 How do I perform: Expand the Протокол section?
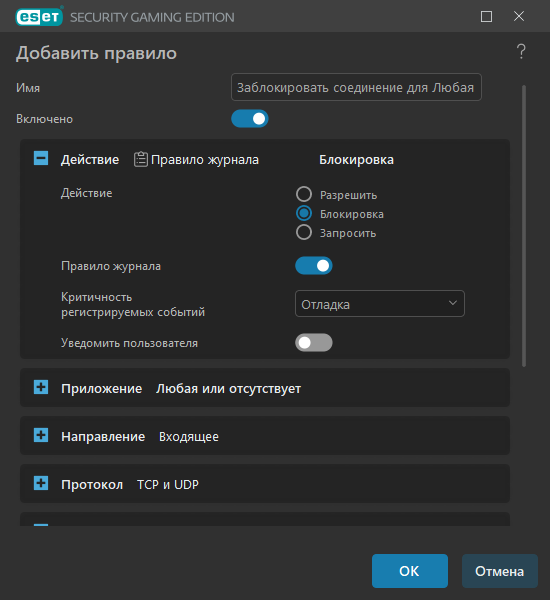pos(41,483)
